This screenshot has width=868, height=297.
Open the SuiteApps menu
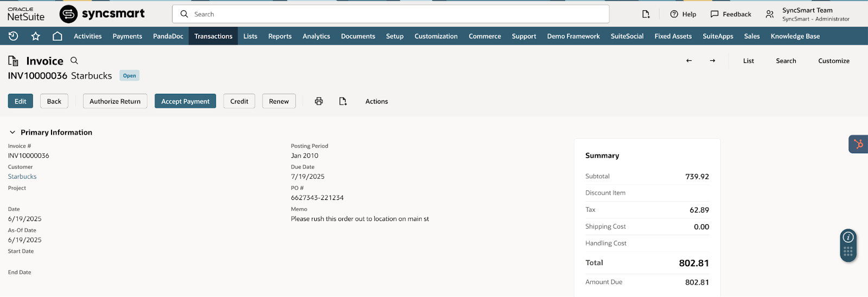pyautogui.click(x=718, y=36)
